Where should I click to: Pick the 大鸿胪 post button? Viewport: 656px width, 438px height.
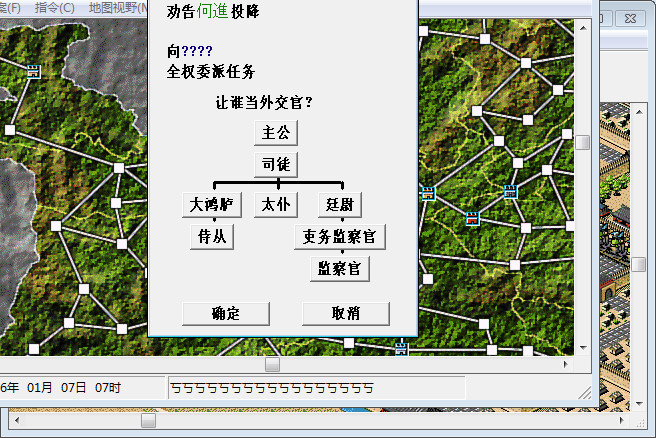(212, 205)
